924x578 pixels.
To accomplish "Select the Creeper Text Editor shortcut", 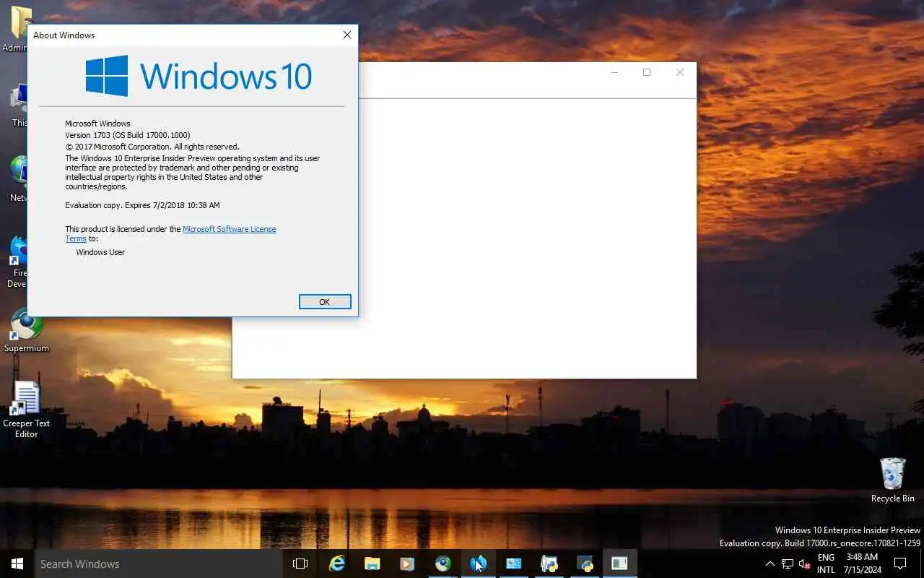I will (x=27, y=410).
